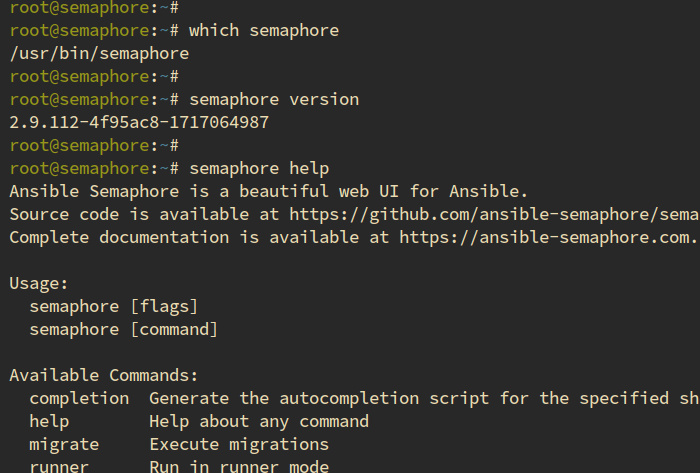Click the 'semaphore version' command
Screen dimensions: 700x473
click(274, 99)
